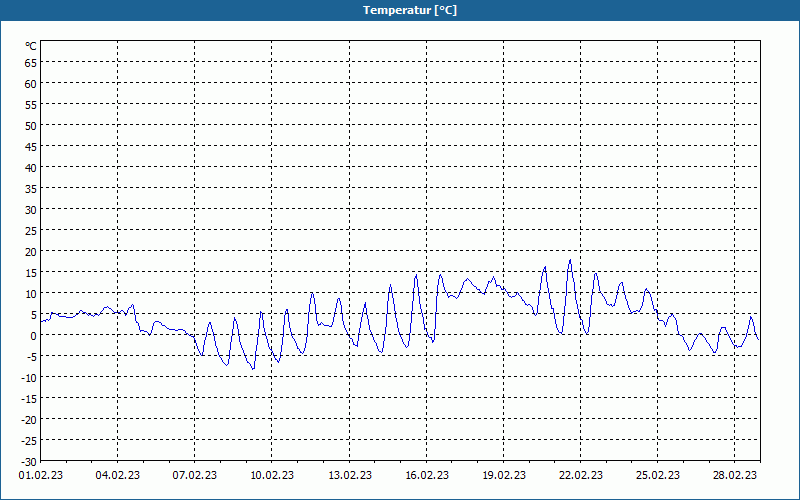Click the 0 value on temperature axis
Screen dimensions: 800x500
[x=34, y=336]
